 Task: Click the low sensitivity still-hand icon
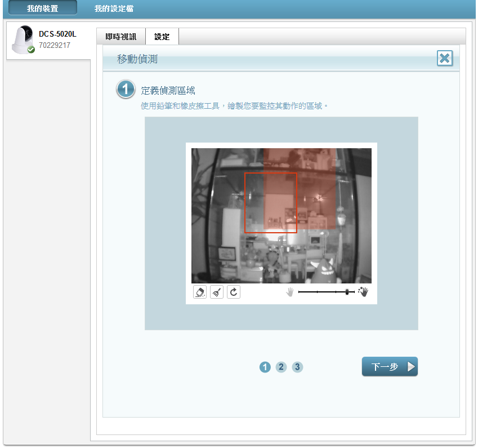coord(290,292)
